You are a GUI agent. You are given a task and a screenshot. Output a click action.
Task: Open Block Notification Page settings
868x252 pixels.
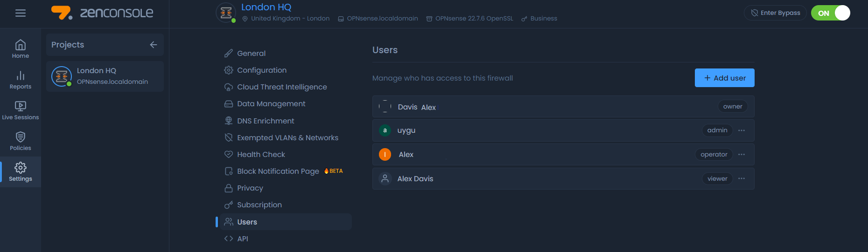[278, 171]
